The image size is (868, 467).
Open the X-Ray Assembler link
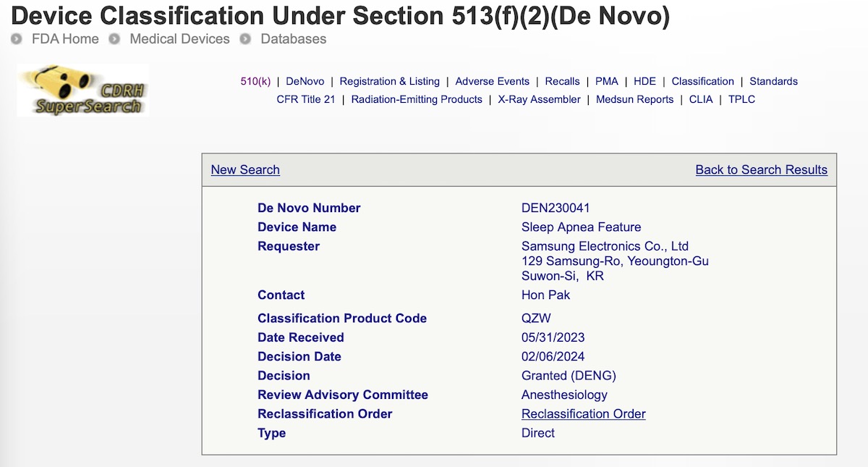click(540, 99)
